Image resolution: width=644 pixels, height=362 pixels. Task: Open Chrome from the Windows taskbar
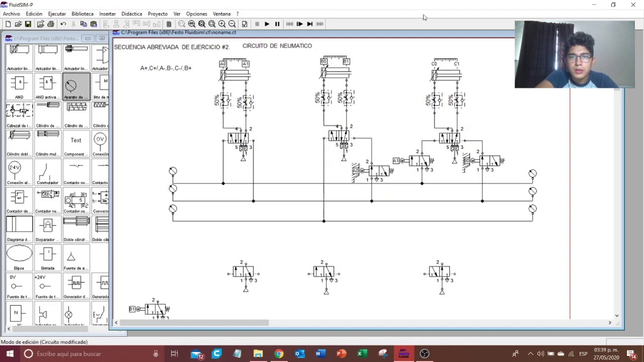tap(279, 353)
